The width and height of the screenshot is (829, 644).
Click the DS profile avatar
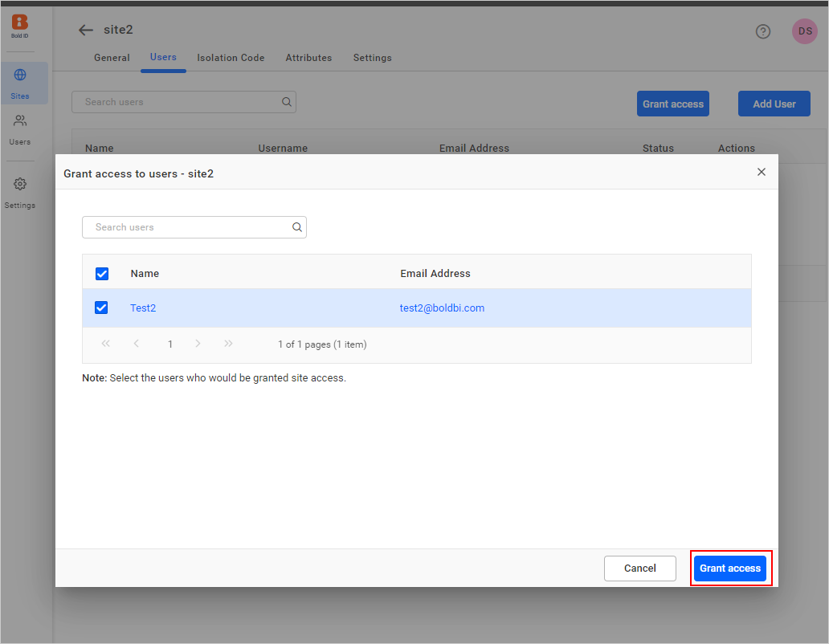[x=804, y=31]
